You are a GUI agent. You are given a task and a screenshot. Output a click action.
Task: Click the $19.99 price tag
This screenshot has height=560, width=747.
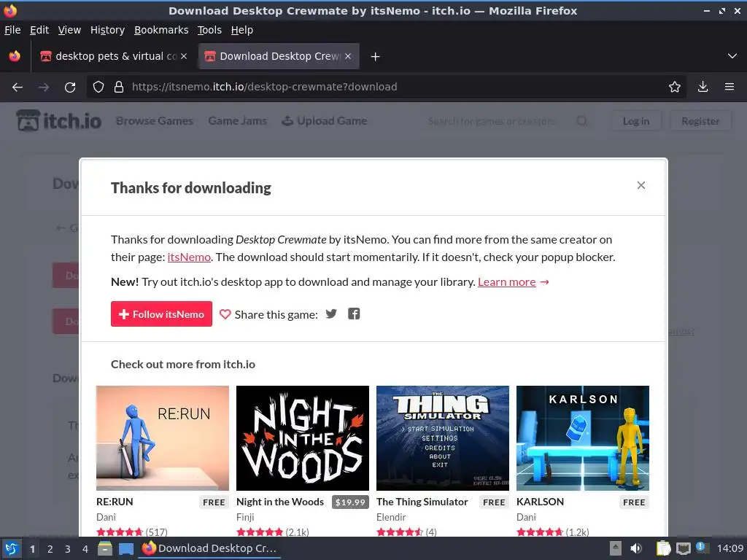[x=350, y=502]
